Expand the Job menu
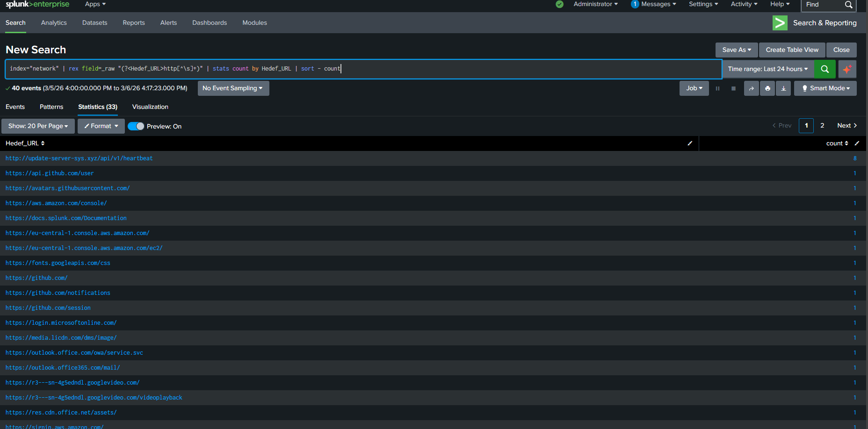 (694, 88)
